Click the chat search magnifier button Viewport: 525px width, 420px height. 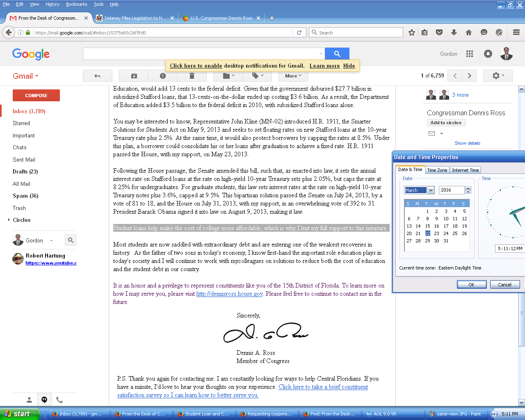point(71,240)
